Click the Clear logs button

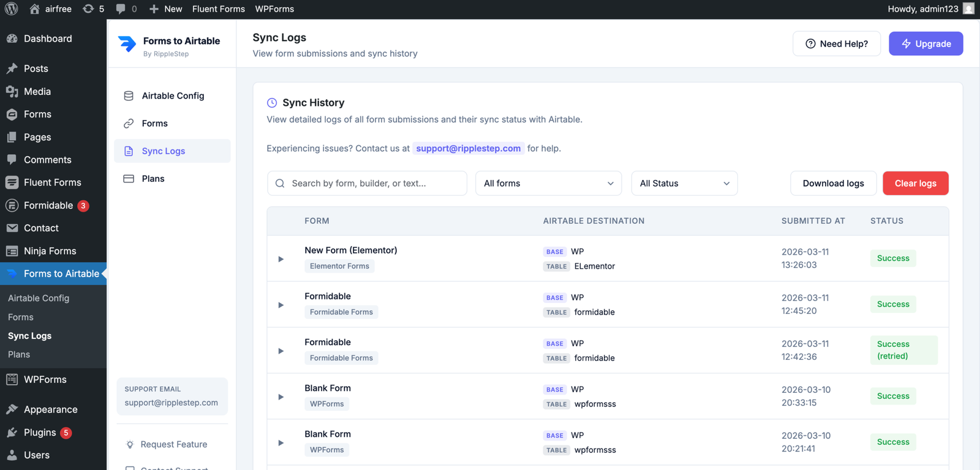916,184
